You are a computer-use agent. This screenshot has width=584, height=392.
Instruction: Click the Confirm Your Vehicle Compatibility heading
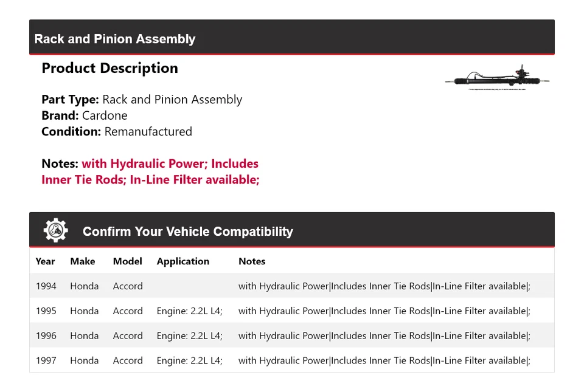(187, 232)
